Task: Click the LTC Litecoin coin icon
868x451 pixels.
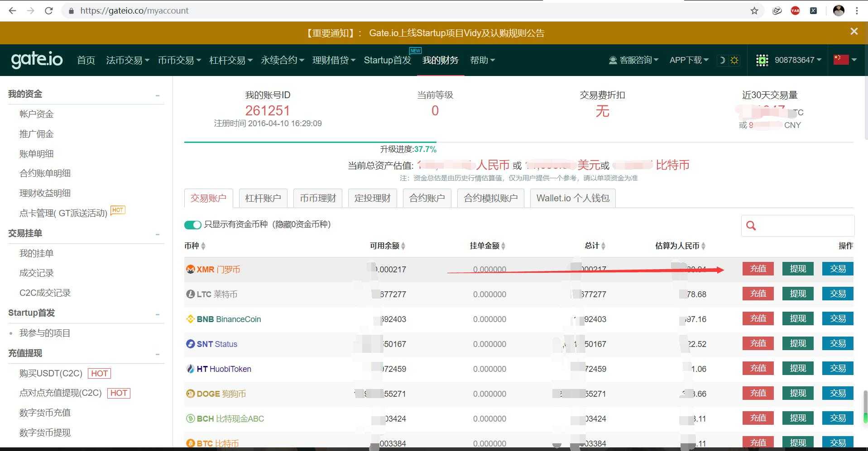Action: click(x=191, y=294)
